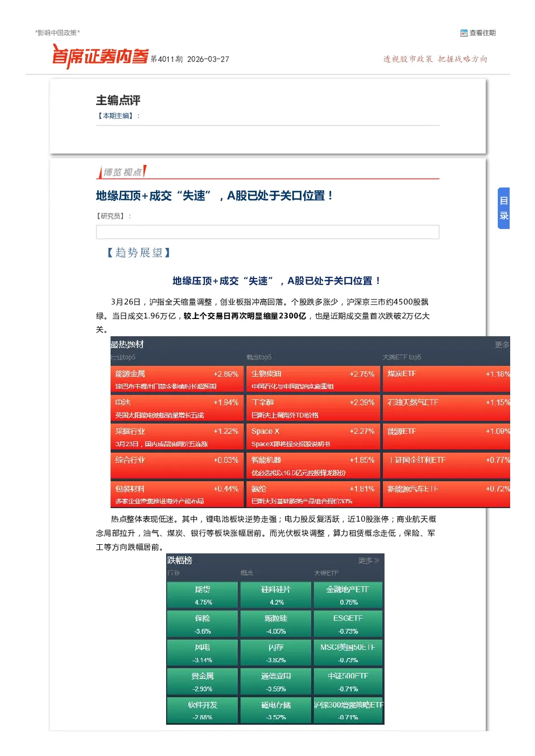Open the 煤炭ETF +1.18% tile
This screenshot has height=756, width=535.
(x=447, y=379)
